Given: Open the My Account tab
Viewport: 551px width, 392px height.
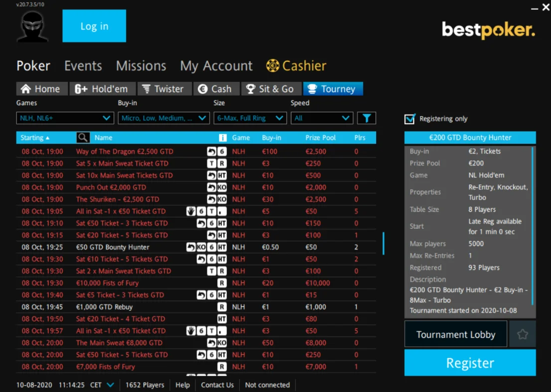Looking at the screenshot, I should point(216,66).
